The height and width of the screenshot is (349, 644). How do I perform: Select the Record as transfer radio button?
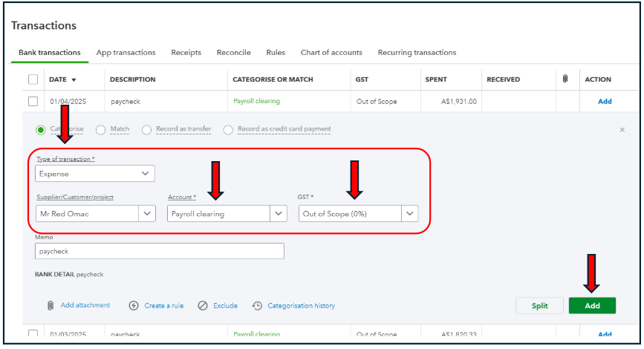tap(146, 130)
